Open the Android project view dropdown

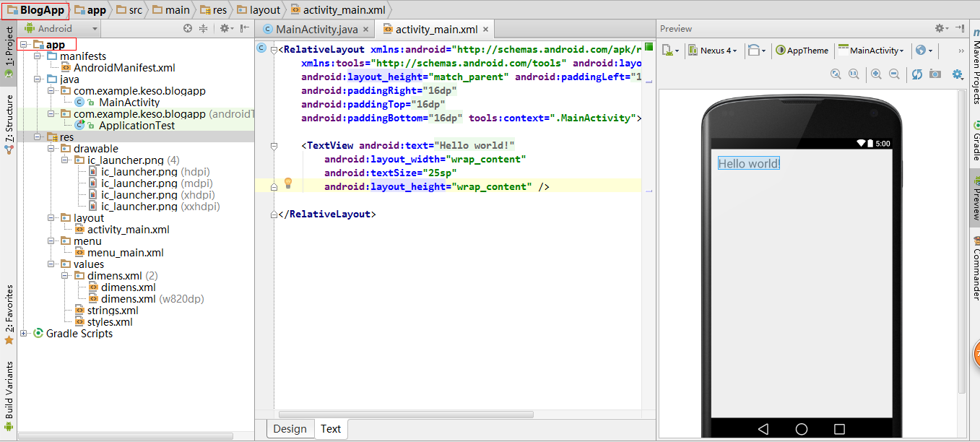(61, 29)
